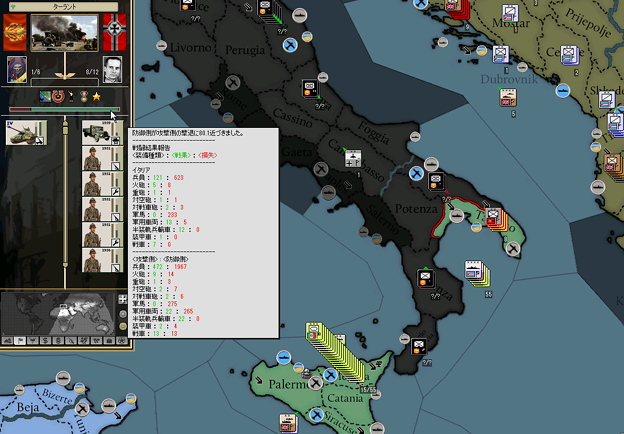Screen dimensions: 624x434
Task: Click the world minimap
Action: pos(58,314)
